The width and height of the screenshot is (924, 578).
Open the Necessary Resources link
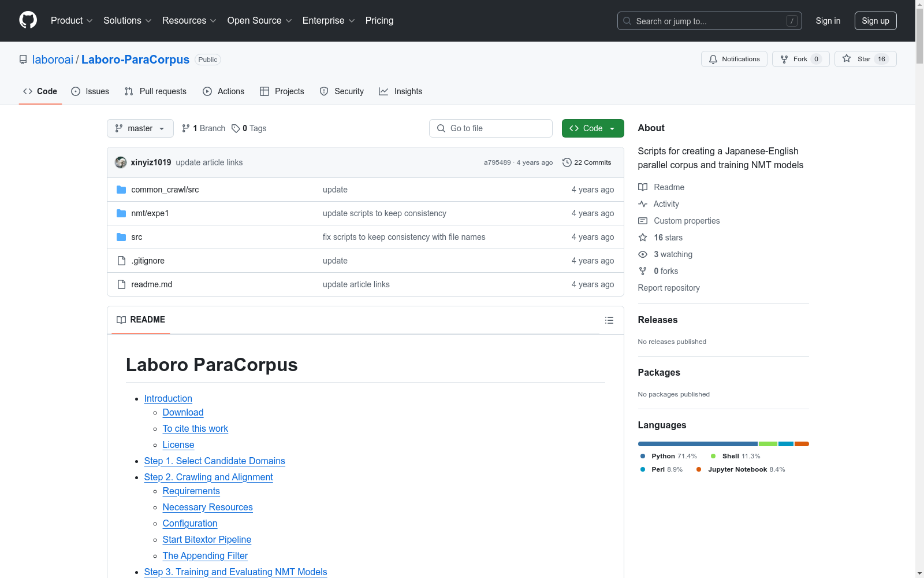pyautogui.click(x=208, y=507)
